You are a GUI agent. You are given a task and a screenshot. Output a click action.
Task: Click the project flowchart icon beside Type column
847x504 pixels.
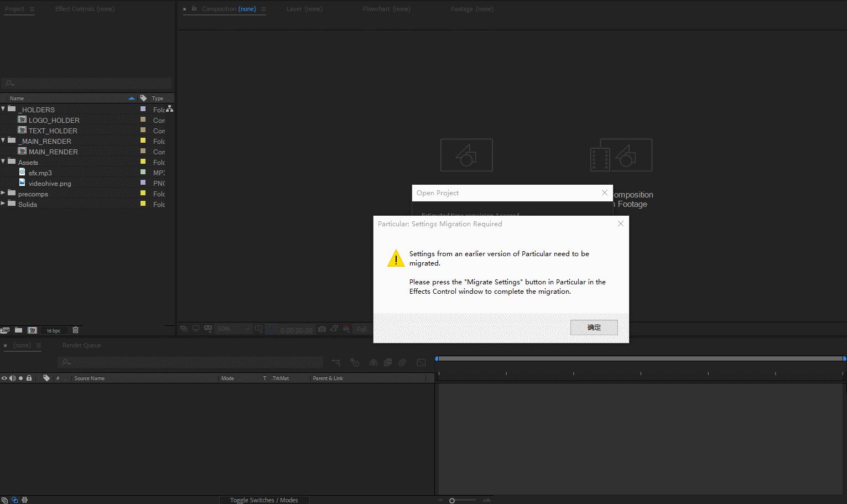pos(169,109)
